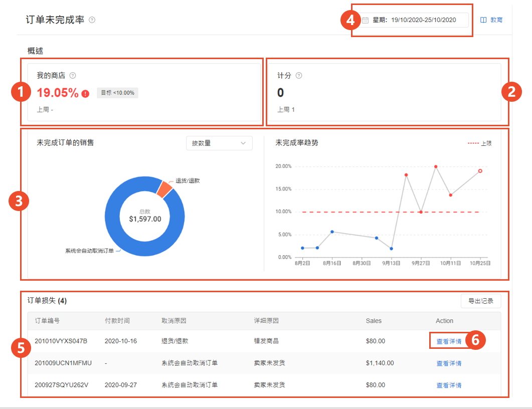The height and width of the screenshot is (409, 532).
Task: Click 错发商品 detailed reason cell
Action: (x=266, y=341)
